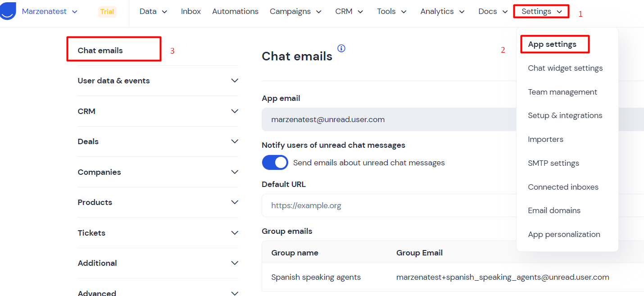The width and height of the screenshot is (644, 296).
Task: Select Chat emails in the left sidebar
Action: [100, 50]
